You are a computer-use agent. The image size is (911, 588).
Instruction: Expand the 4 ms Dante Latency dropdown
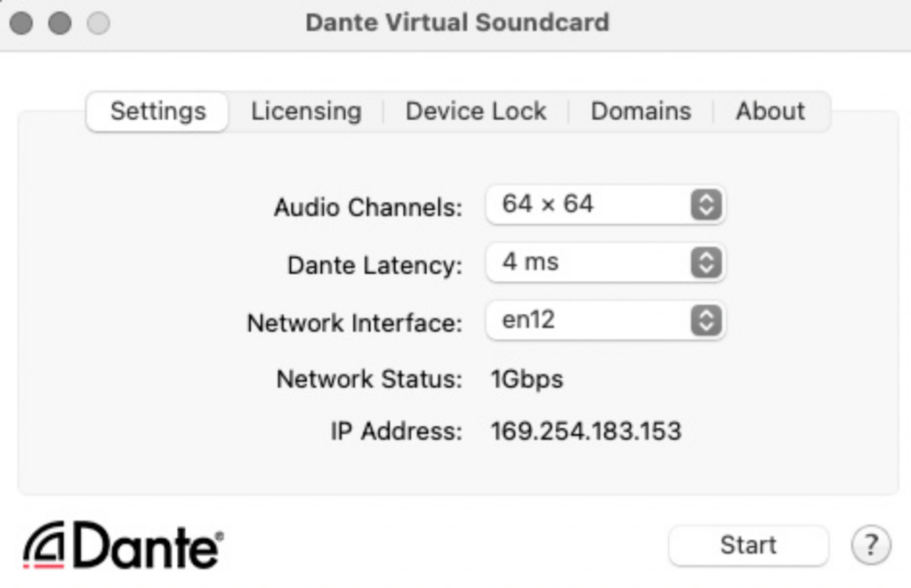(x=605, y=262)
